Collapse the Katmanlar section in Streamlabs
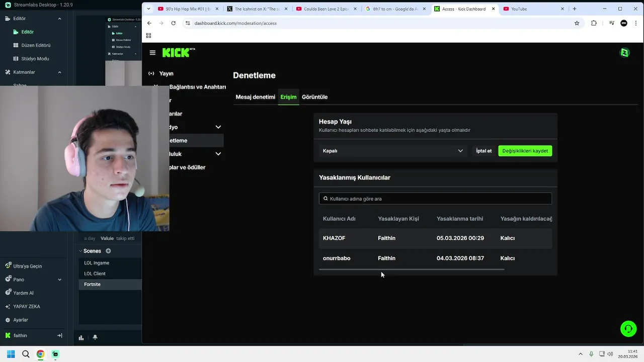Viewport: 644px width, 362px height. pos(59,72)
